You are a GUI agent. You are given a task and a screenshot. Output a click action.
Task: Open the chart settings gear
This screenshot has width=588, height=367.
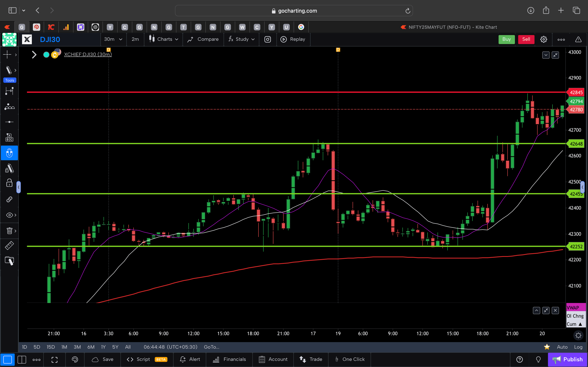pos(543,39)
